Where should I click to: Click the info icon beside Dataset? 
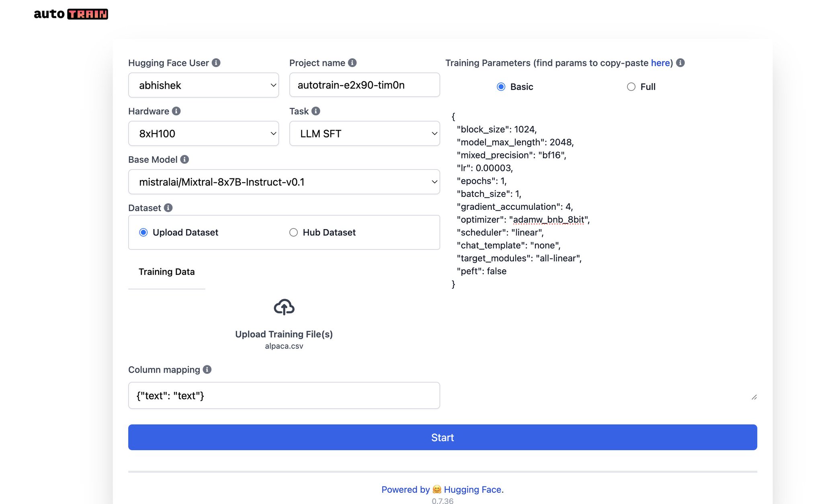click(x=168, y=208)
